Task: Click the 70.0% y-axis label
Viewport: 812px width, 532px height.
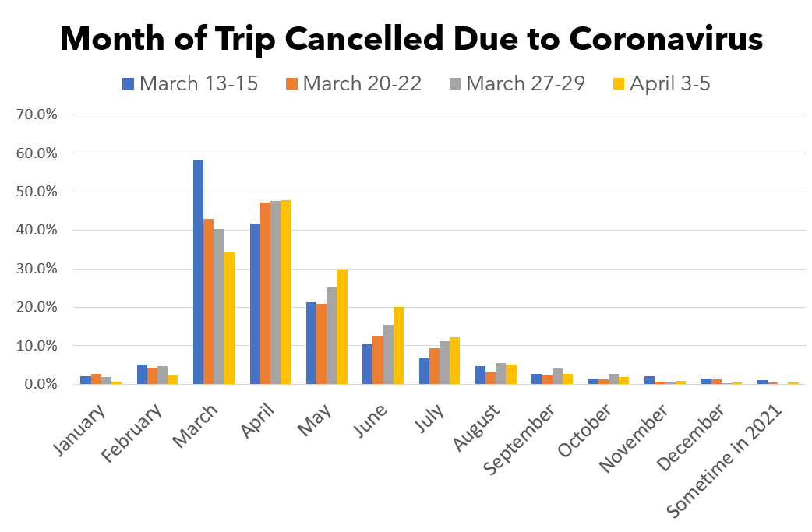Action: [x=37, y=115]
